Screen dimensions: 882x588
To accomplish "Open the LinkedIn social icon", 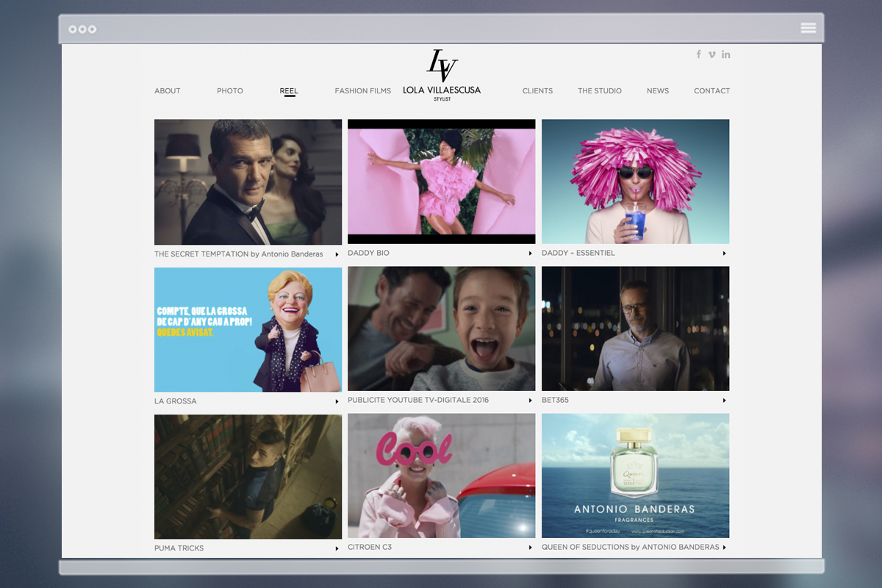I will 726,54.
